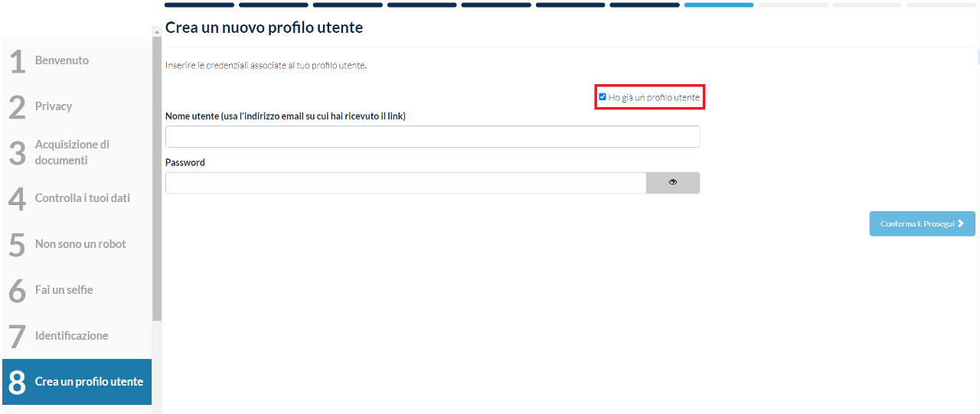Select step 3 Acquisizione di documenti
Screen dimensions: 980x414
click(x=72, y=152)
